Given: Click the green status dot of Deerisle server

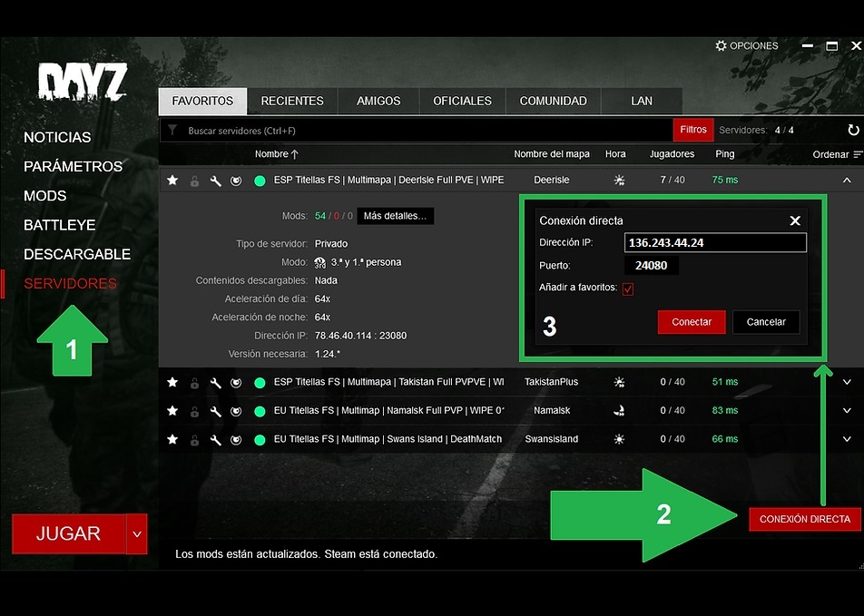Looking at the screenshot, I should pos(260,181).
